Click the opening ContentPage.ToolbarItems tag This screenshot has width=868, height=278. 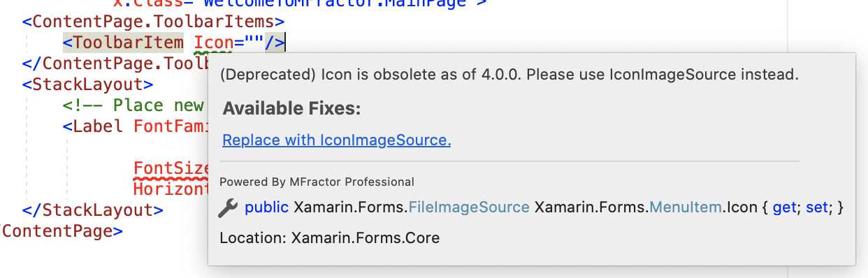click(x=153, y=22)
